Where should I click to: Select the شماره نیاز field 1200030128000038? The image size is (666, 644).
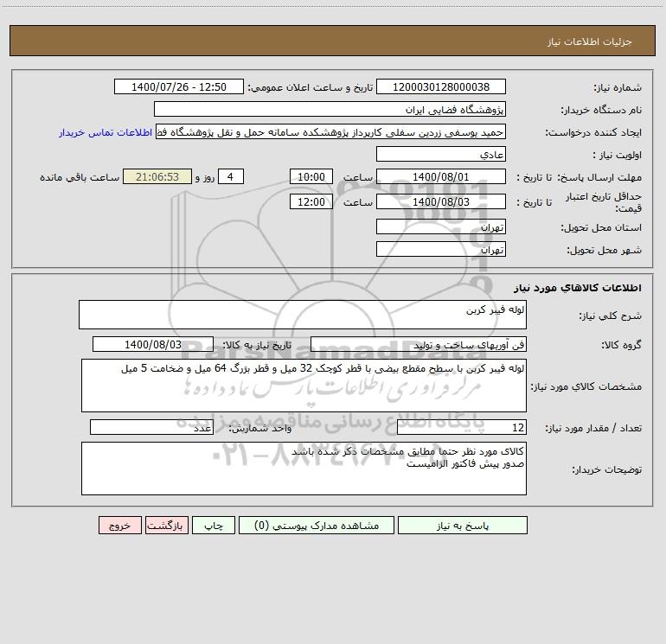click(x=441, y=86)
